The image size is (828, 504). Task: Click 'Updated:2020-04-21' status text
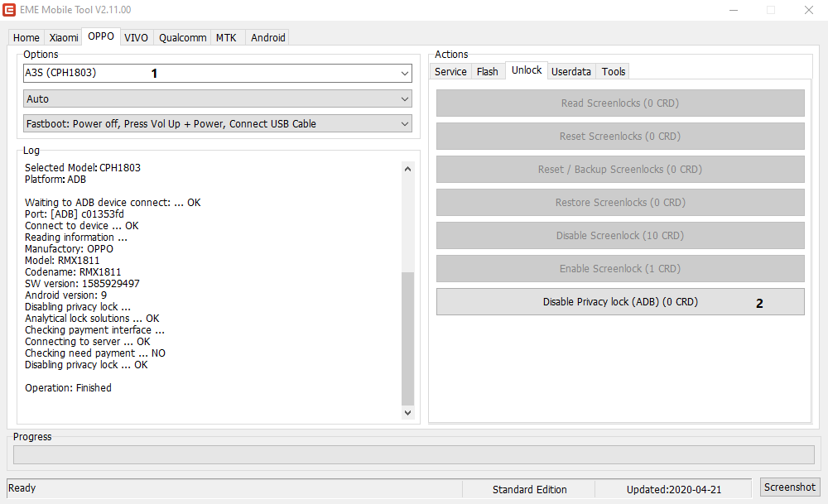pos(674,490)
